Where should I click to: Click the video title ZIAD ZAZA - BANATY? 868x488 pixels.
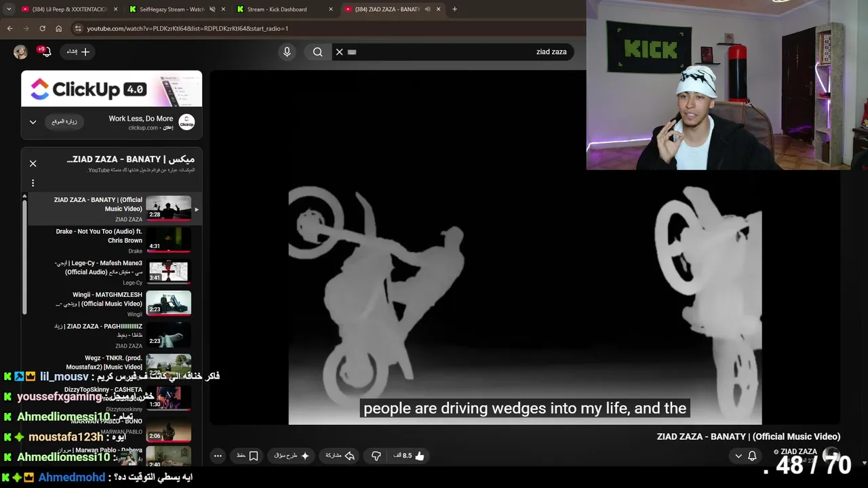click(x=749, y=436)
